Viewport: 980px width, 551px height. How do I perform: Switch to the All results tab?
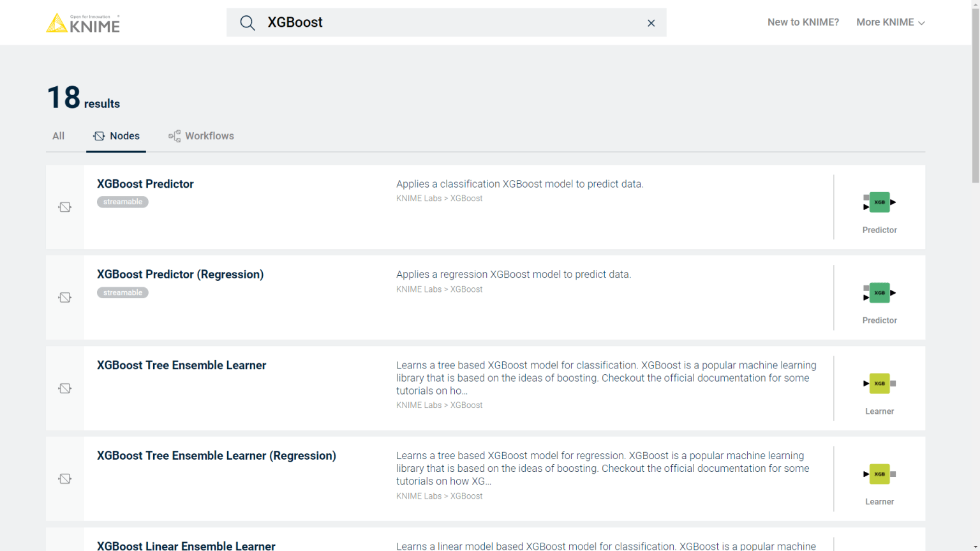point(58,136)
